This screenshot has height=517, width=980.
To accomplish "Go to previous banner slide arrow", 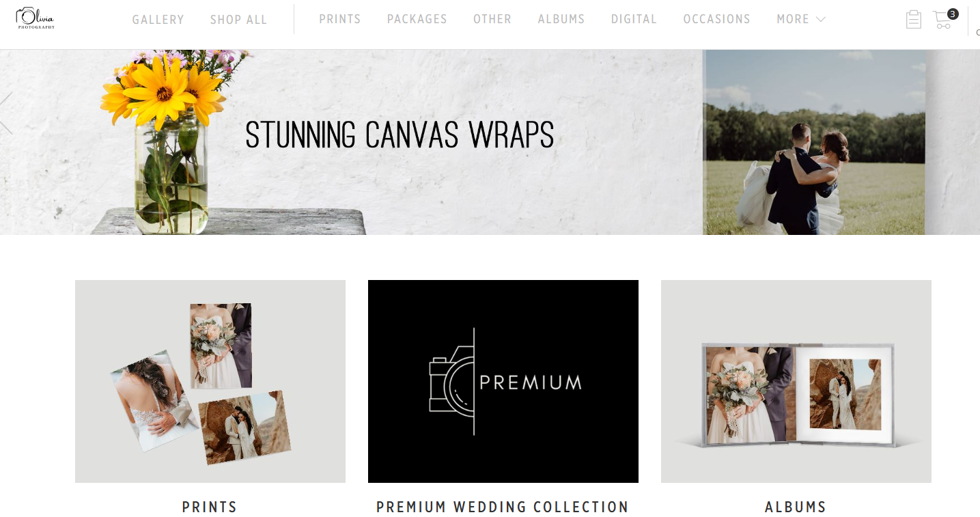I will 6,113.
